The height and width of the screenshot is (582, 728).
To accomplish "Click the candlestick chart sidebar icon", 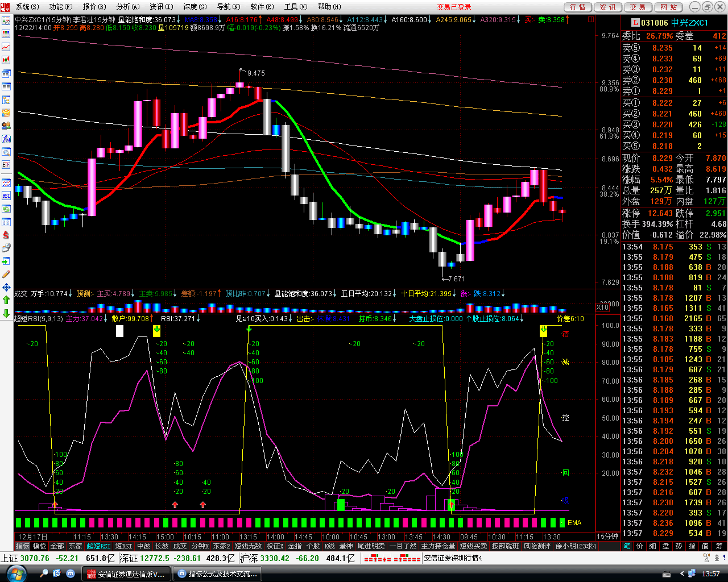I will pos(6,60).
